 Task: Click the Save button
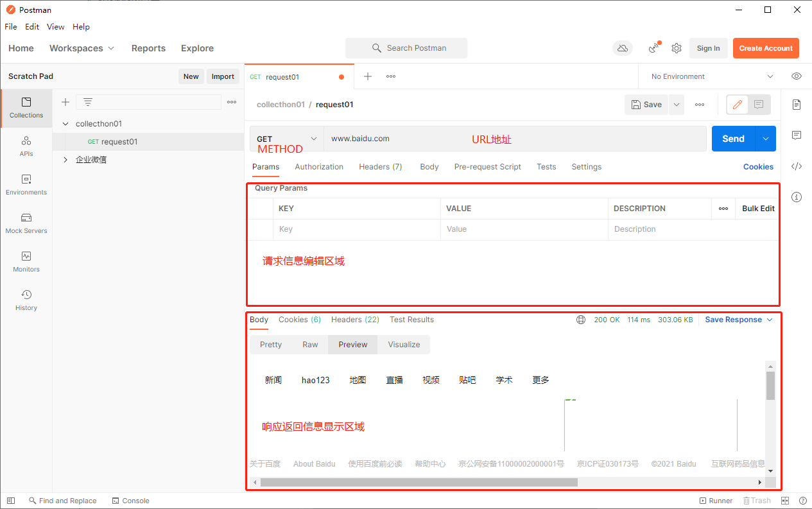pos(646,105)
